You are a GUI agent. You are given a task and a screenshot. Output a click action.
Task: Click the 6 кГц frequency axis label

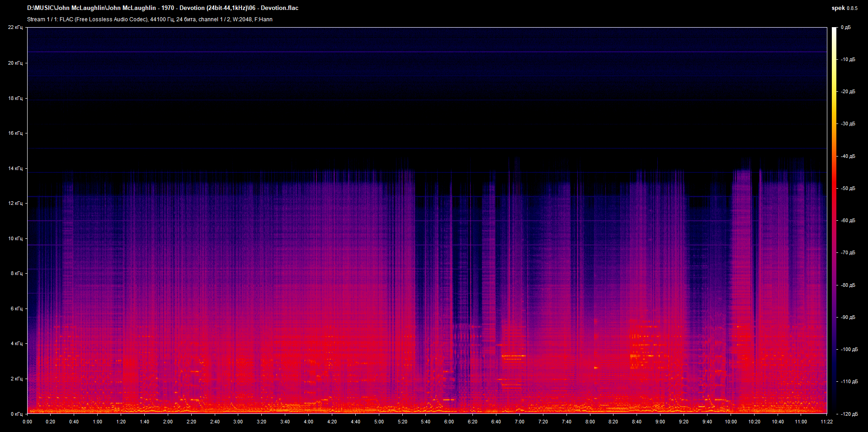click(17, 309)
